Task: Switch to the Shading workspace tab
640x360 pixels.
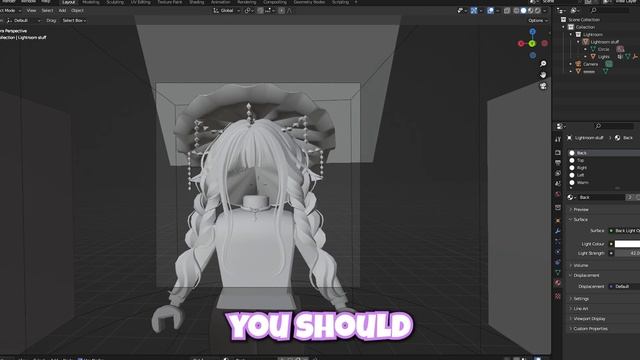Action: (196, 2)
